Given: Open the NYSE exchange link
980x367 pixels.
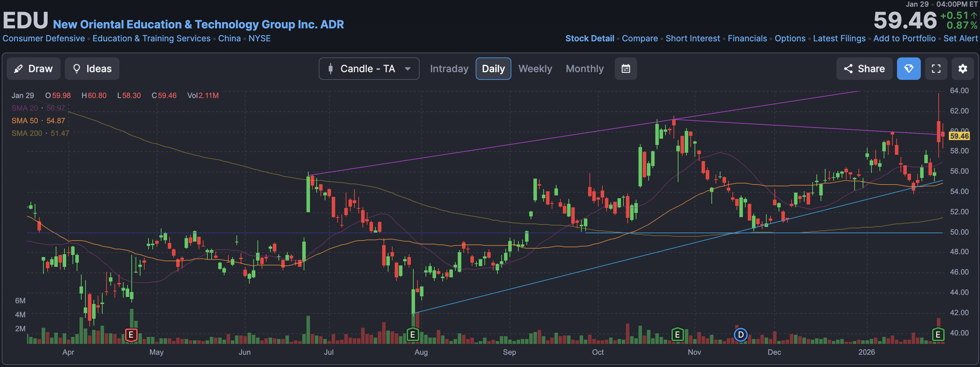Looking at the screenshot, I should pyautogui.click(x=260, y=39).
